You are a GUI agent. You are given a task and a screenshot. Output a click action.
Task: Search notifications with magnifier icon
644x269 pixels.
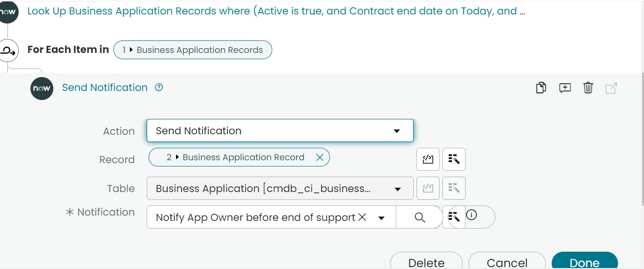[x=419, y=218]
